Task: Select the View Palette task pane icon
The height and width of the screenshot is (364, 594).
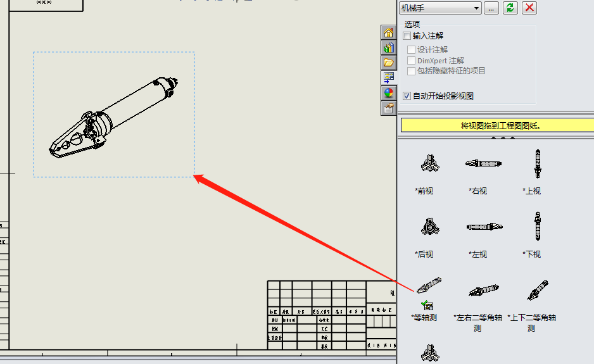Action: [x=388, y=78]
